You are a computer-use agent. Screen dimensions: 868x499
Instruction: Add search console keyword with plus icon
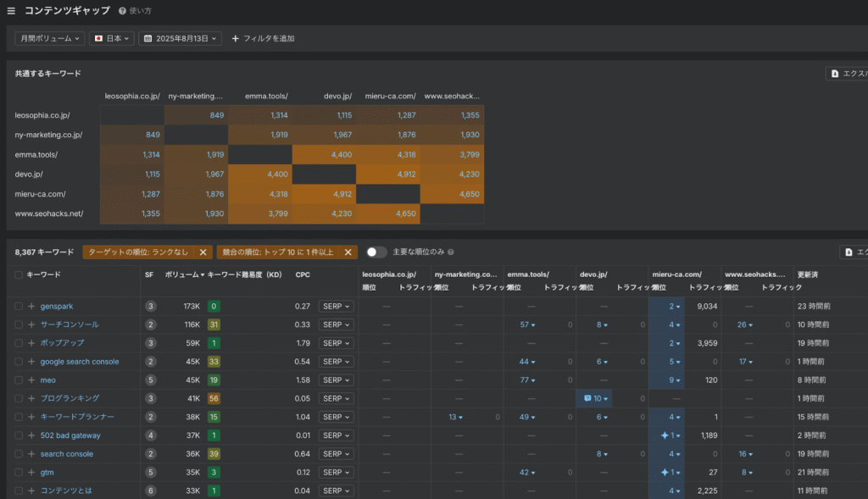(x=31, y=453)
